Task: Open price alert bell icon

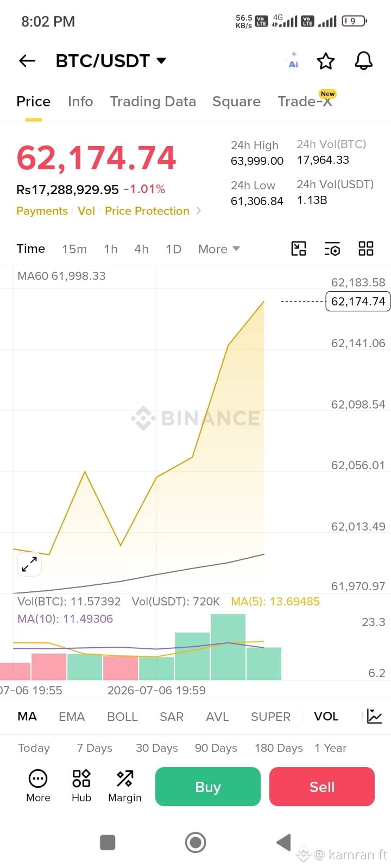Action: pyautogui.click(x=364, y=61)
